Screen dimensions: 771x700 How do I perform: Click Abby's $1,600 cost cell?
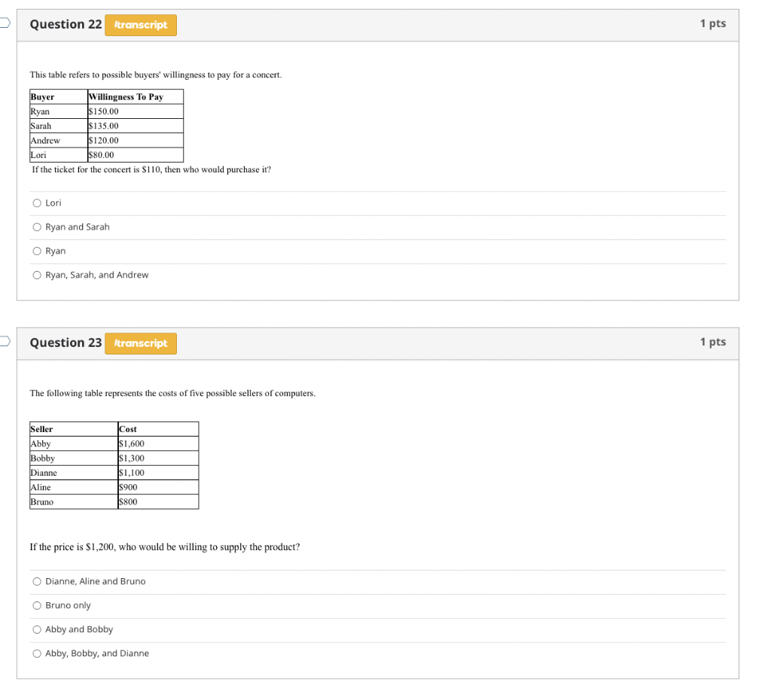click(x=158, y=444)
